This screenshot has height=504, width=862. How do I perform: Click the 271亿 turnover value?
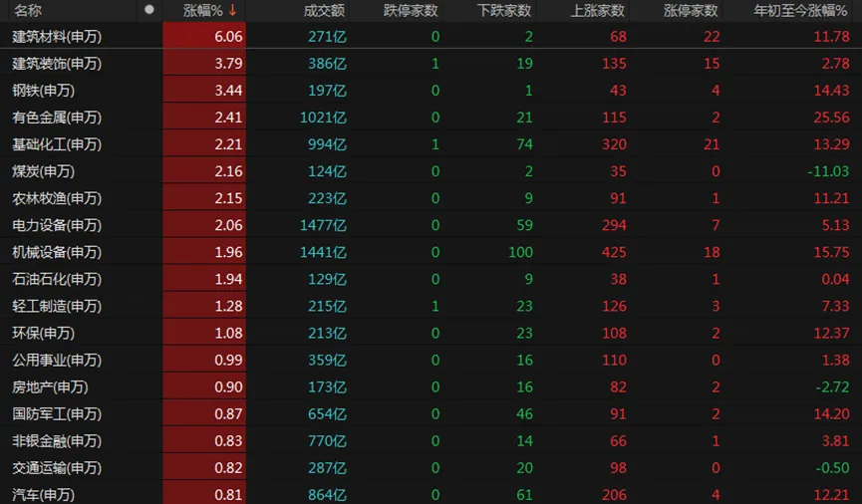pyautogui.click(x=327, y=36)
